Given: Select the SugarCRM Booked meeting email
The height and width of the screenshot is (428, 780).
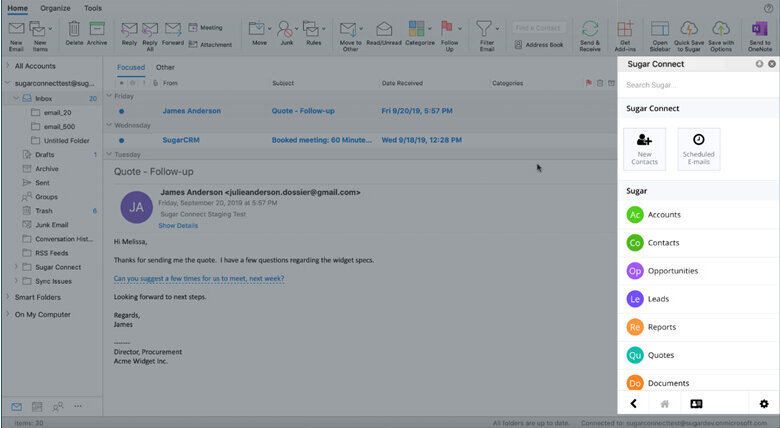Looking at the screenshot, I should pyautogui.click(x=360, y=140).
